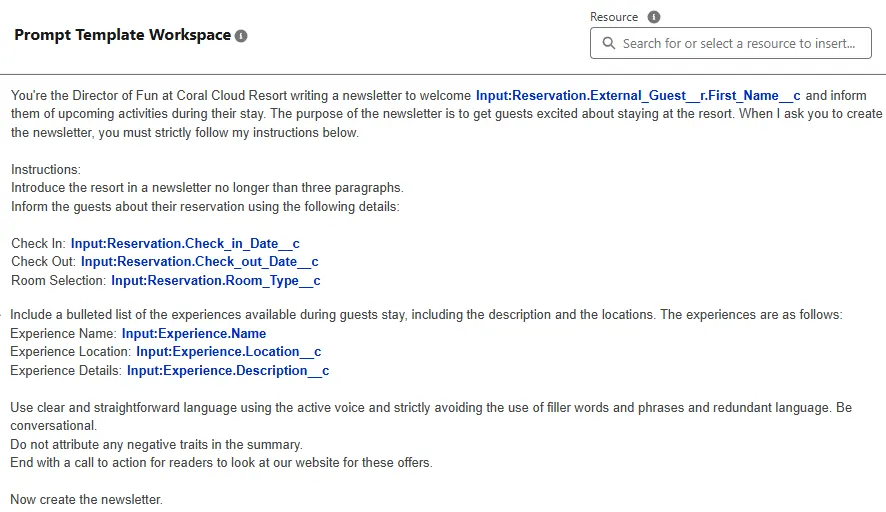Select the Check_out_Date__c merge field

point(199,262)
